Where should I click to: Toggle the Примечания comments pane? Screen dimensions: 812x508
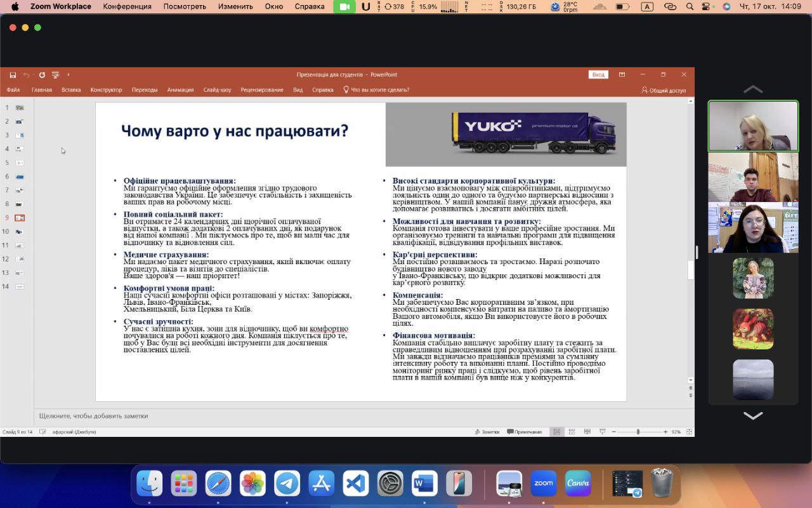tap(524, 432)
